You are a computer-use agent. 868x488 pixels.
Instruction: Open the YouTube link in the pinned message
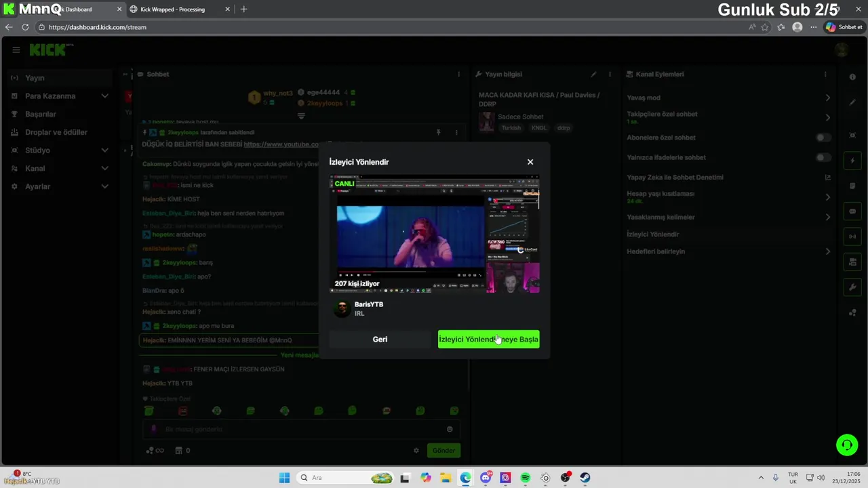281,144
